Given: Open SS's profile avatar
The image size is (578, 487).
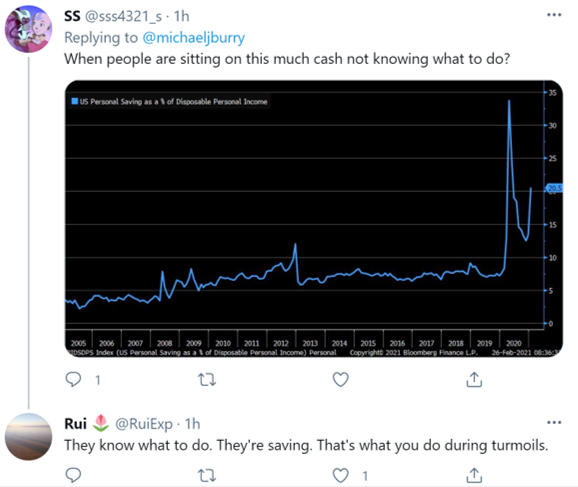Looking at the screenshot, I should (28, 29).
